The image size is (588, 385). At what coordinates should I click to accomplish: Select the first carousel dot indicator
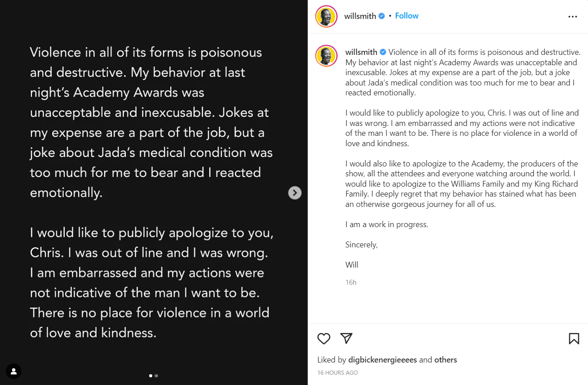(150, 376)
